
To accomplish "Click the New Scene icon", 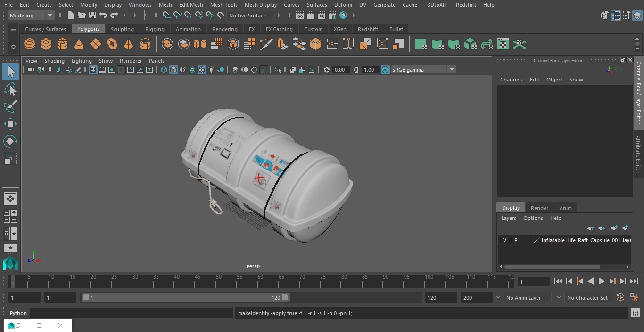I will pos(70,16).
